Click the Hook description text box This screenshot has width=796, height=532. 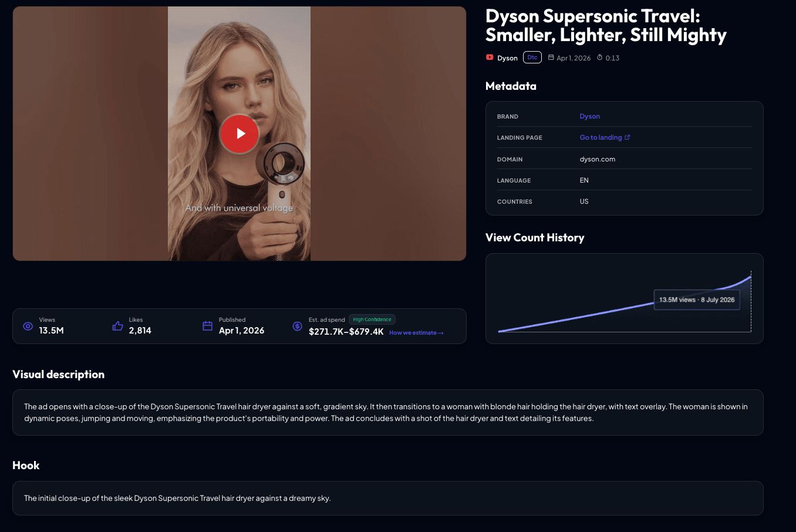[x=388, y=499]
